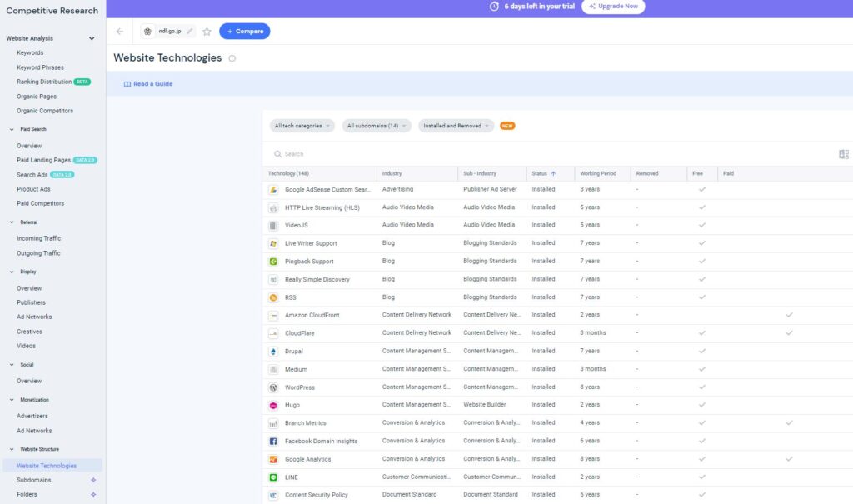This screenshot has width=853, height=504.
Task: Click the LINE app icon
Action: click(x=273, y=477)
